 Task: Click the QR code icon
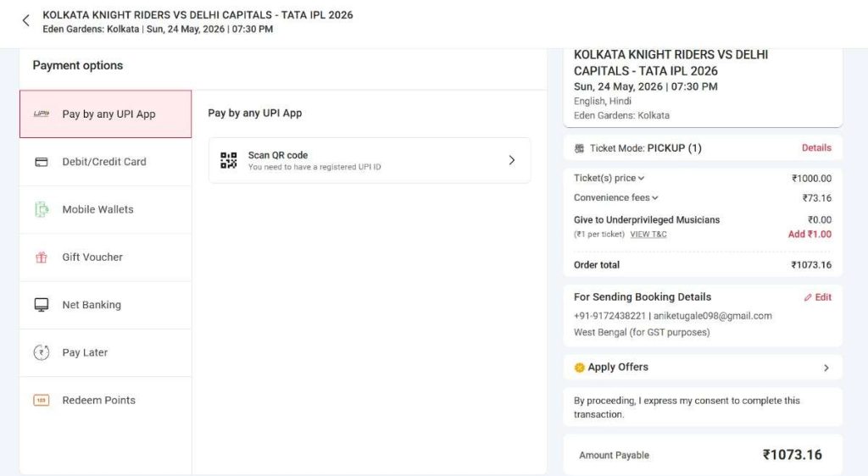pos(229,160)
